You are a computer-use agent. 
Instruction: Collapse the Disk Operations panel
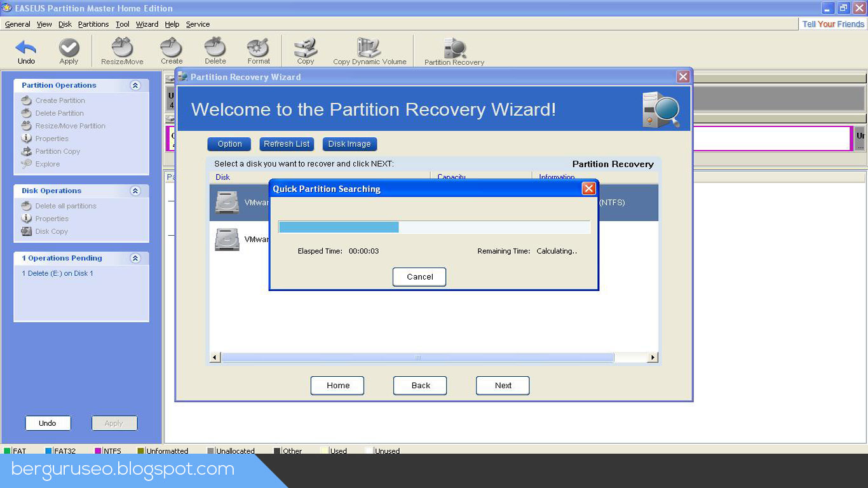click(x=135, y=191)
